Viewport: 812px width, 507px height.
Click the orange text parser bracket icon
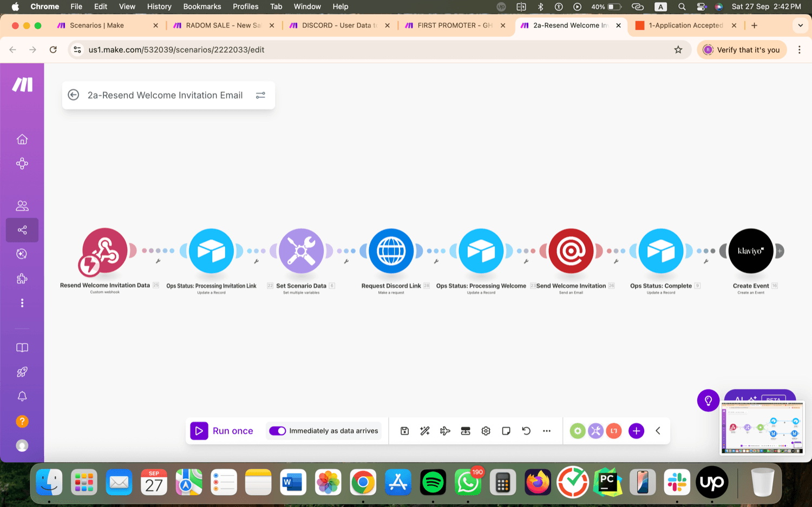tap(614, 431)
